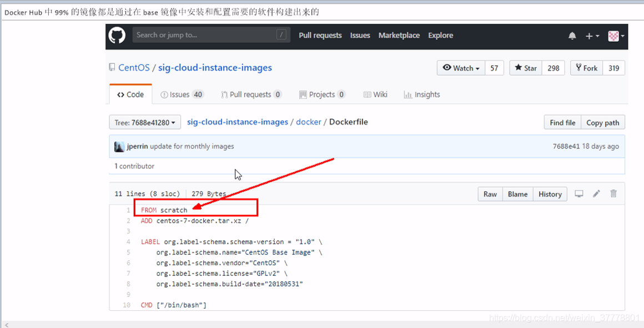Switch to the Pull requests 0 tab

(x=251, y=95)
